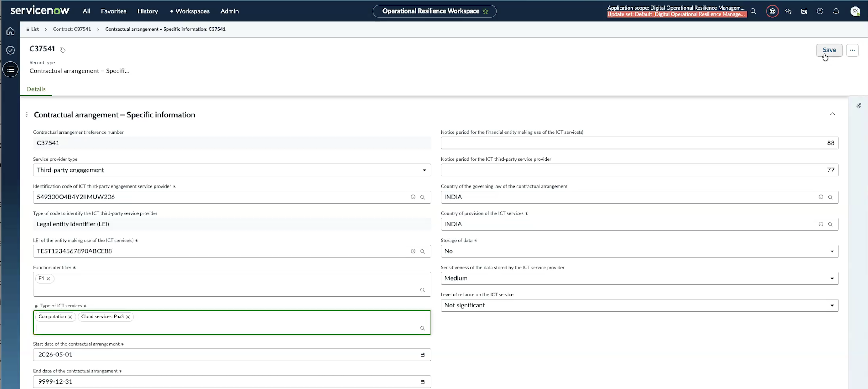
Task: Click the Start date field 2026-05-01
Action: [232, 355]
